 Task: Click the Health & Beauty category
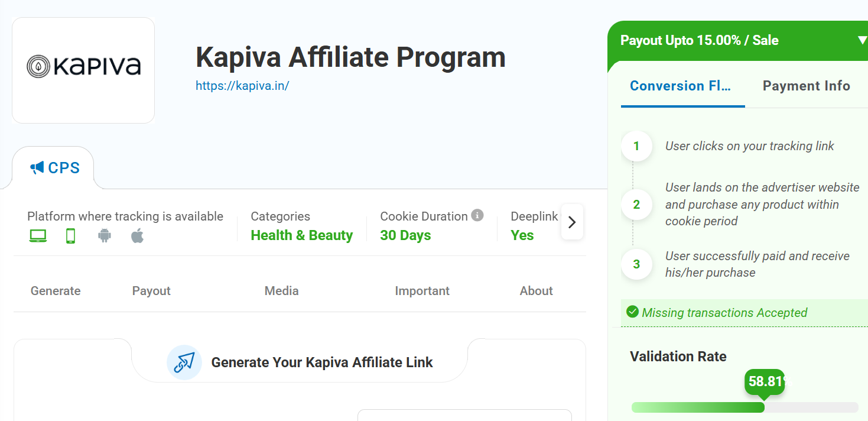(x=301, y=235)
